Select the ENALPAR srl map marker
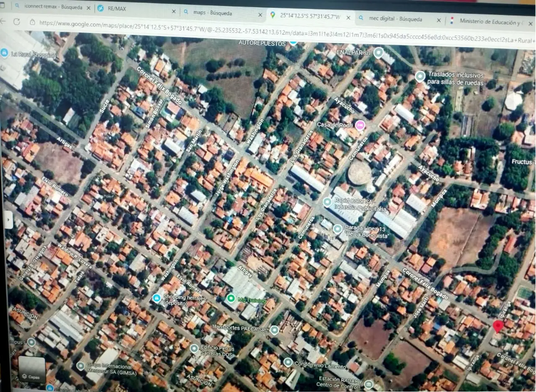 coord(379,53)
